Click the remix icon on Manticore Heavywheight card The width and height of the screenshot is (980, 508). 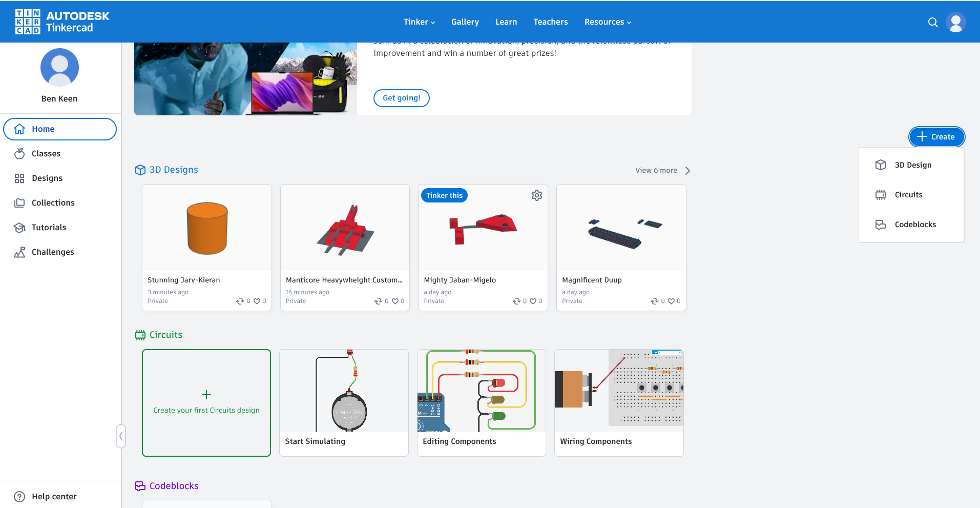coord(378,301)
